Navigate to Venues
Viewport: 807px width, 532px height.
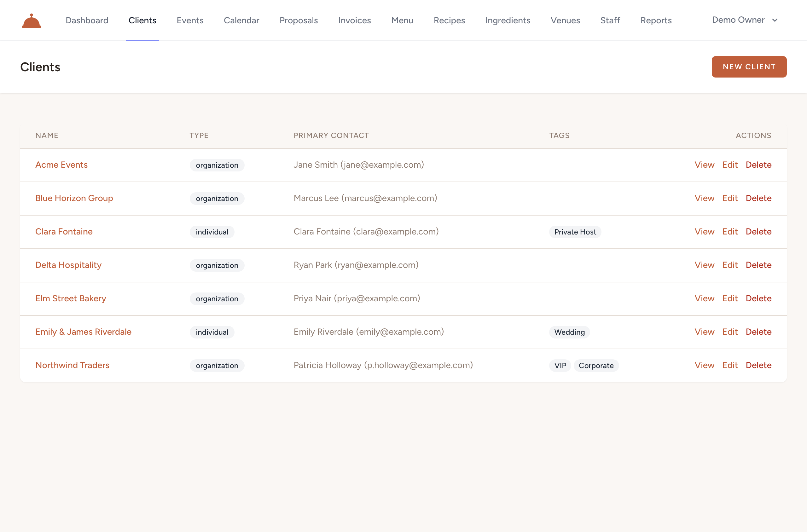[x=566, y=20]
